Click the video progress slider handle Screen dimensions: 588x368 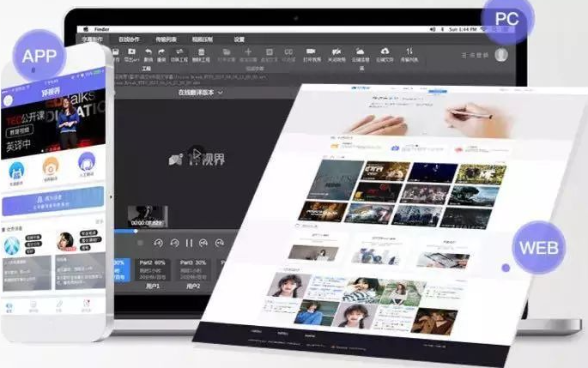pos(136,232)
